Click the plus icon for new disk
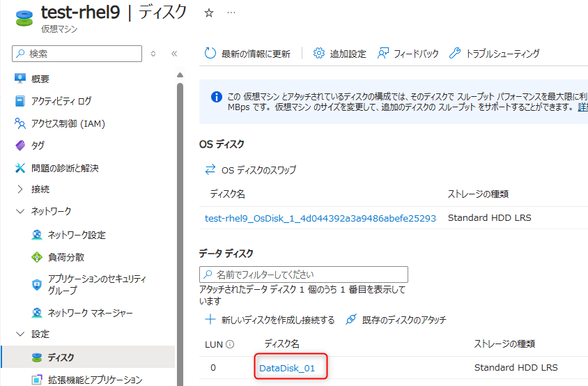 (x=210, y=320)
